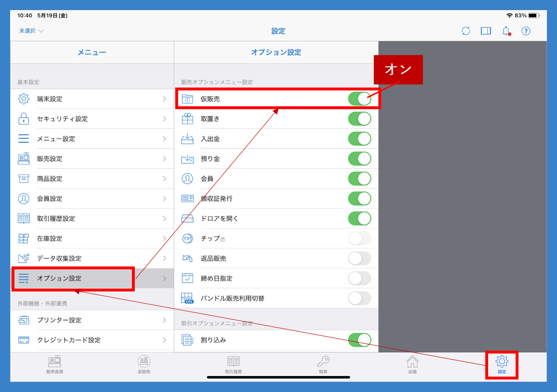Open the notification bell
Image resolution: width=557 pixels, height=392 pixels.
tap(505, 31)
